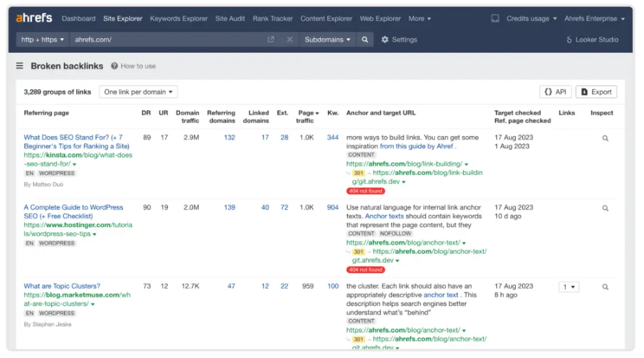This screenshot has height=358, width=644.
Task: Open Site Audit
Action: point(230,19)
